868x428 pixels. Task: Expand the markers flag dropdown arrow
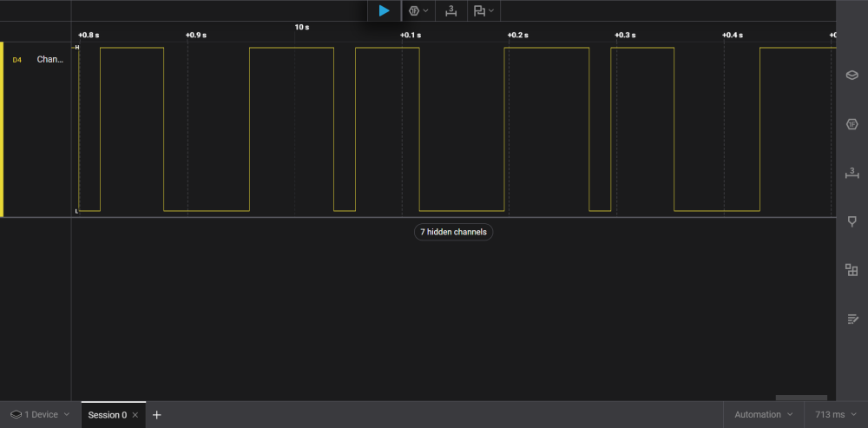(x=491, y=10)
